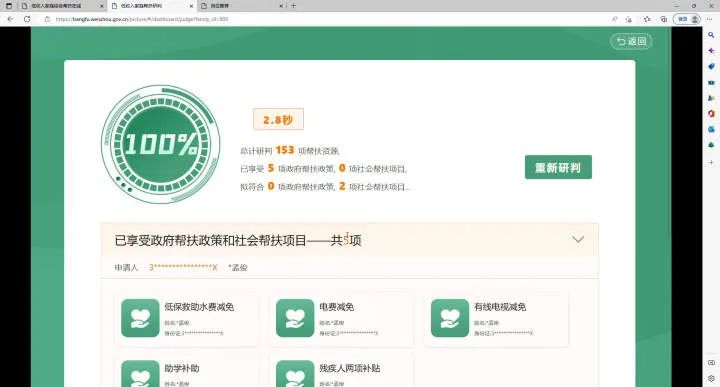
Task: Add a sidebar app with plus icon
Action: [711, 162]
